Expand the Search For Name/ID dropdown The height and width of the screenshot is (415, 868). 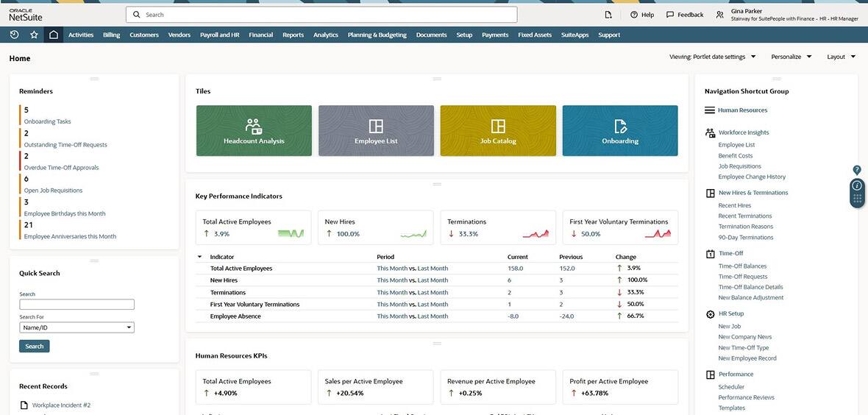coord(77,327)
